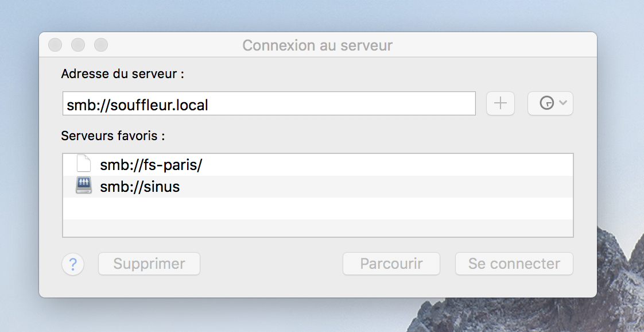Select the smb://sinus favorite server
The height and width of the screenshot is (332, 644).
(317, 187)
